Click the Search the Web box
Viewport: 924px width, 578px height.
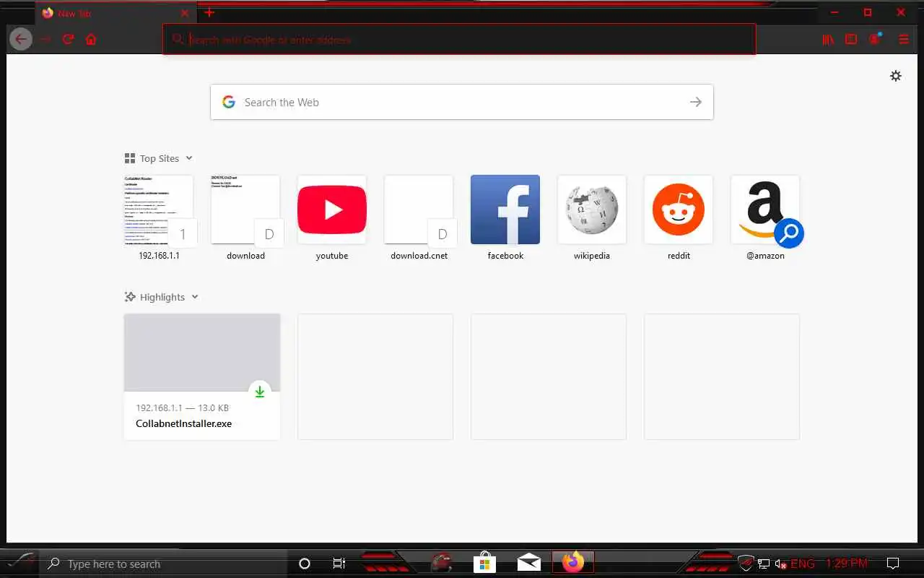pos(462,102)
